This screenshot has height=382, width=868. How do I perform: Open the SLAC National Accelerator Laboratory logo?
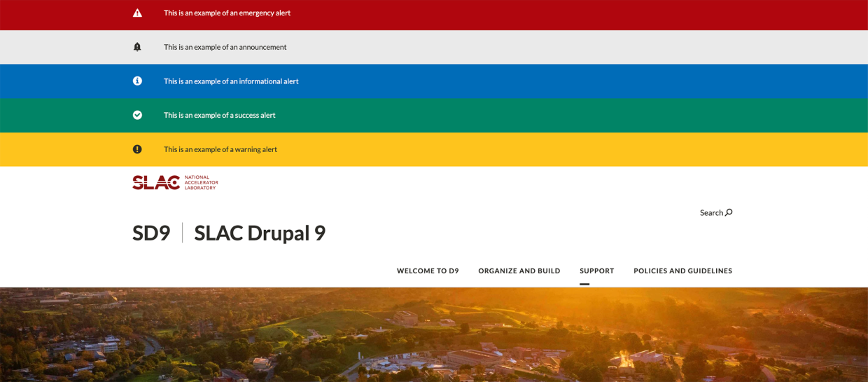(x=175, y=182)
